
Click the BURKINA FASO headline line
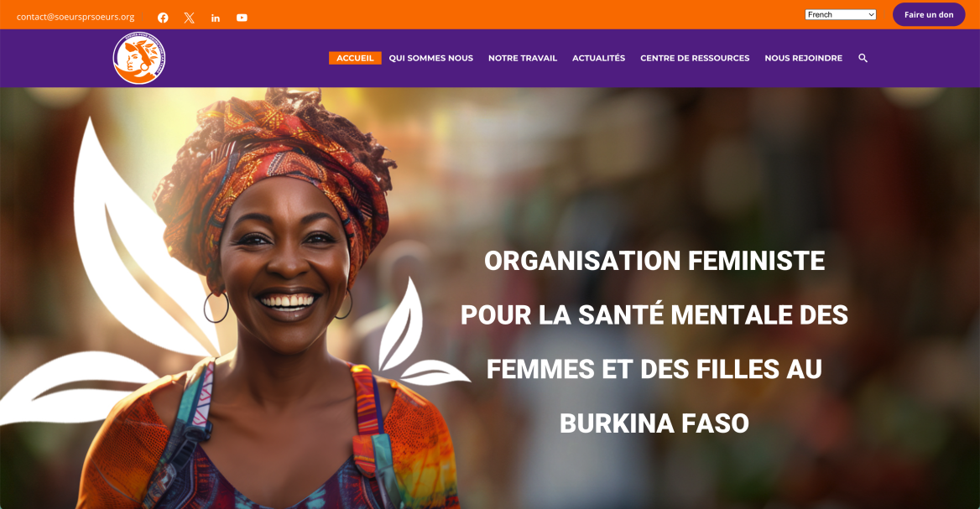(654, 423)
